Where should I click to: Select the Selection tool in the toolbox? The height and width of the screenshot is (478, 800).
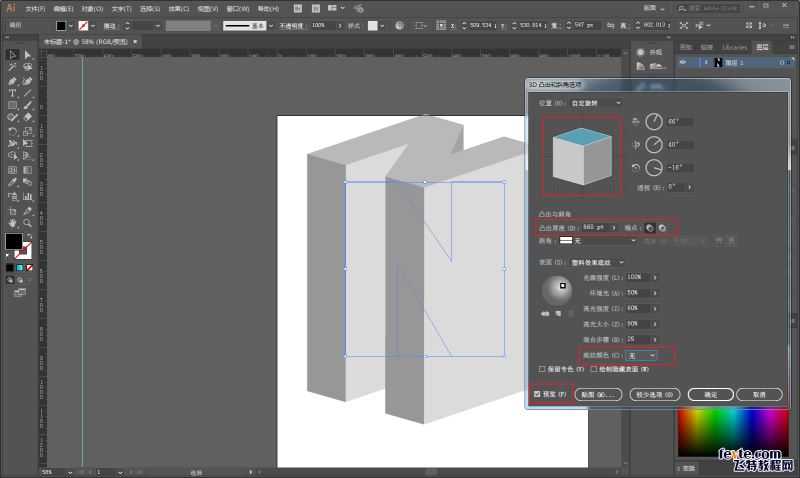(12, 55)
